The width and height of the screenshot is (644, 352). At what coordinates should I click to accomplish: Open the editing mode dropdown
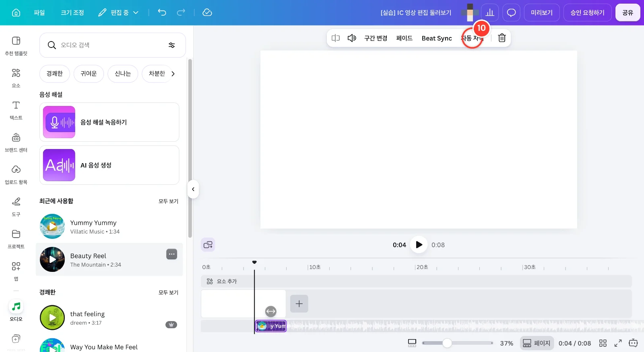(x=119, y=12)
